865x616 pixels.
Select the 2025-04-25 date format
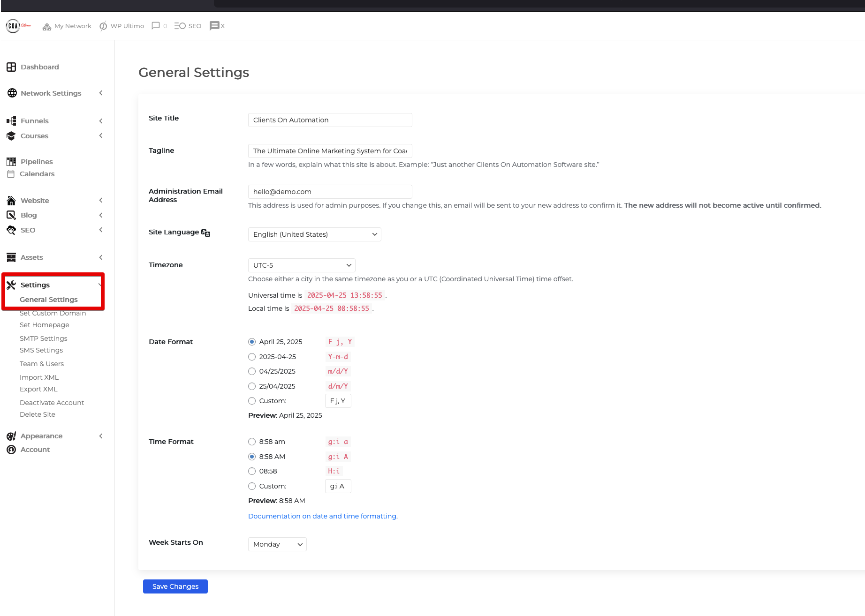click(252, 357)
